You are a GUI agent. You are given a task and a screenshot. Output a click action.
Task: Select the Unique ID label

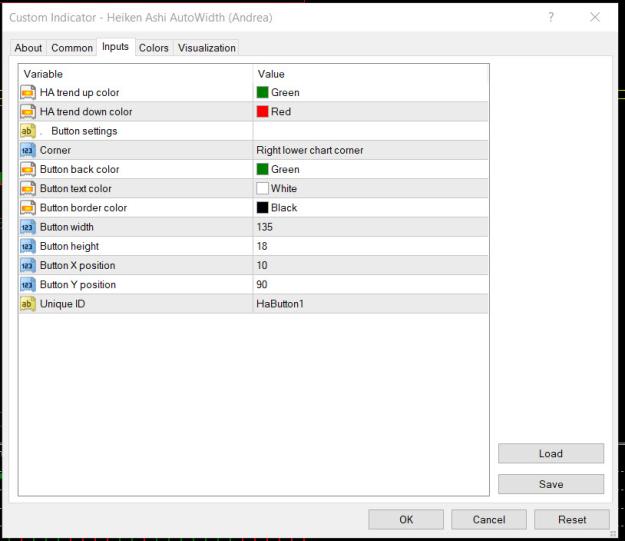[63, 304]
